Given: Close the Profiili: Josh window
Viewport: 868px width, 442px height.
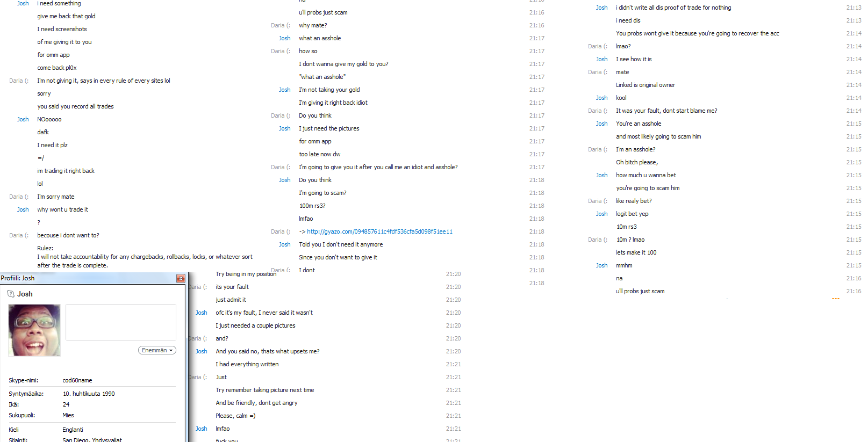Looking at the screenshot, I should (181, 278).
